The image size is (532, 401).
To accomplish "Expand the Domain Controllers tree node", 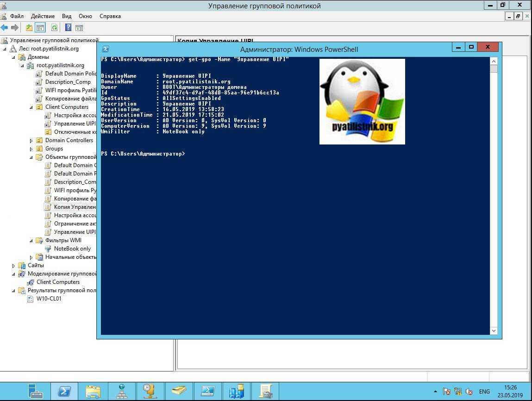I will 31,140.
